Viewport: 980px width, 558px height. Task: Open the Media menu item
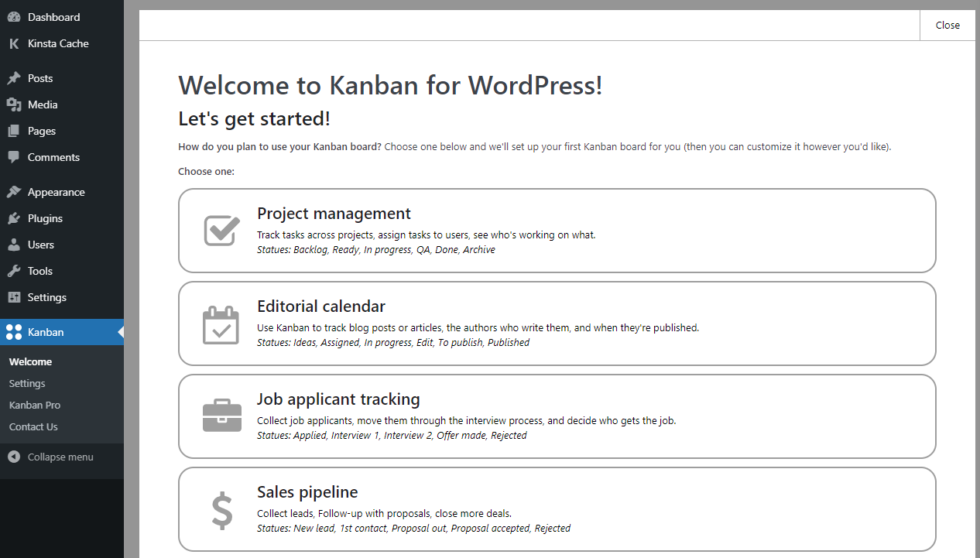click(x=62, y=104)
